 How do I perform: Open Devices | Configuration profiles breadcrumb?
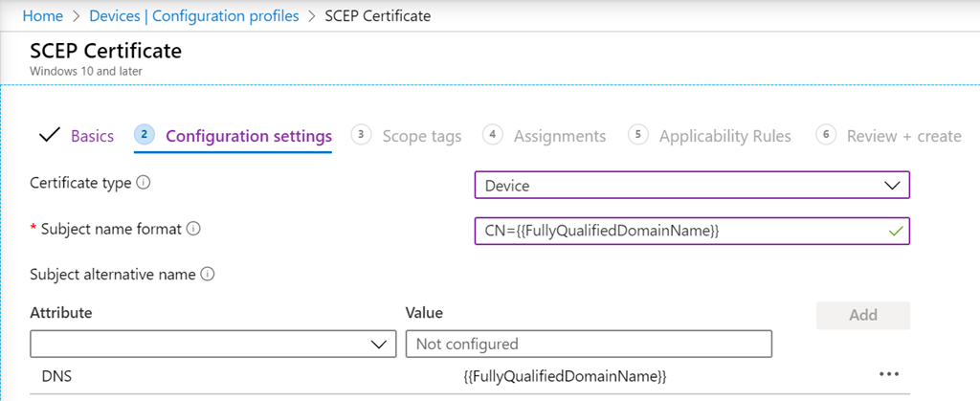[x=193, y=16]
